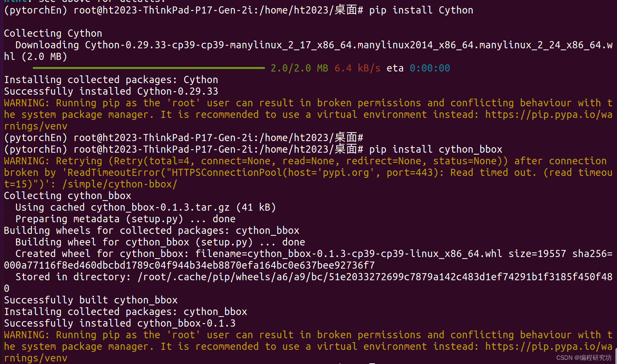
Task: Click the 'Collecting Cython' output line
Action: (53, 34)
